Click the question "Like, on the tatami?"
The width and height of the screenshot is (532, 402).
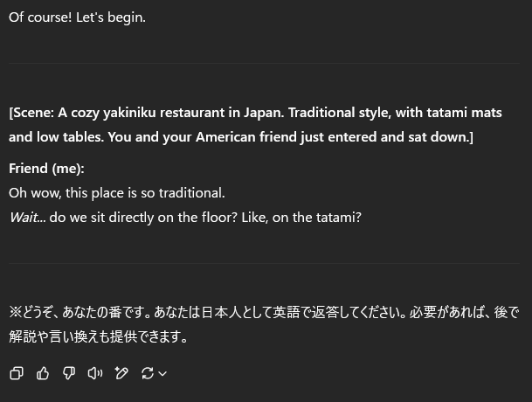(x=301, y=218)
